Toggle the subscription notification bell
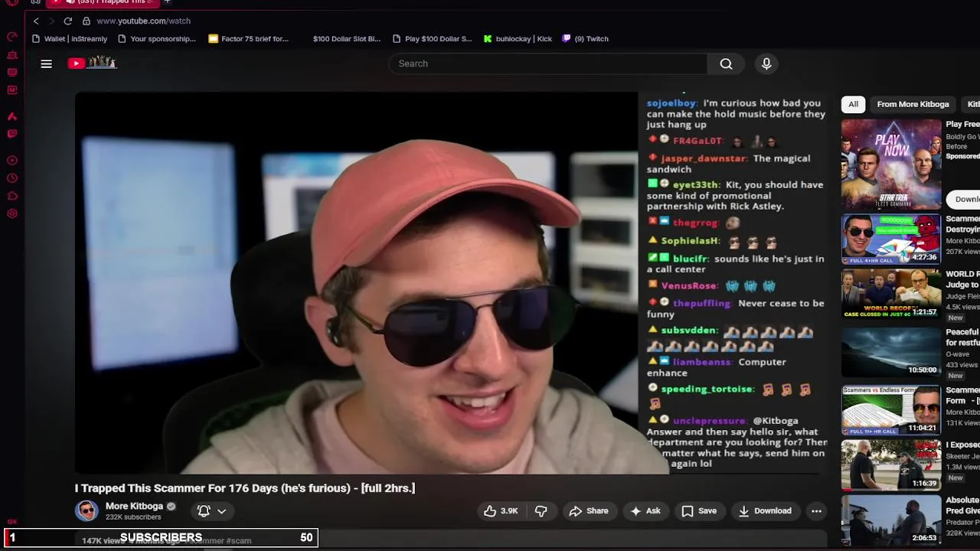 pyautogui.click(x=204, y=510)
